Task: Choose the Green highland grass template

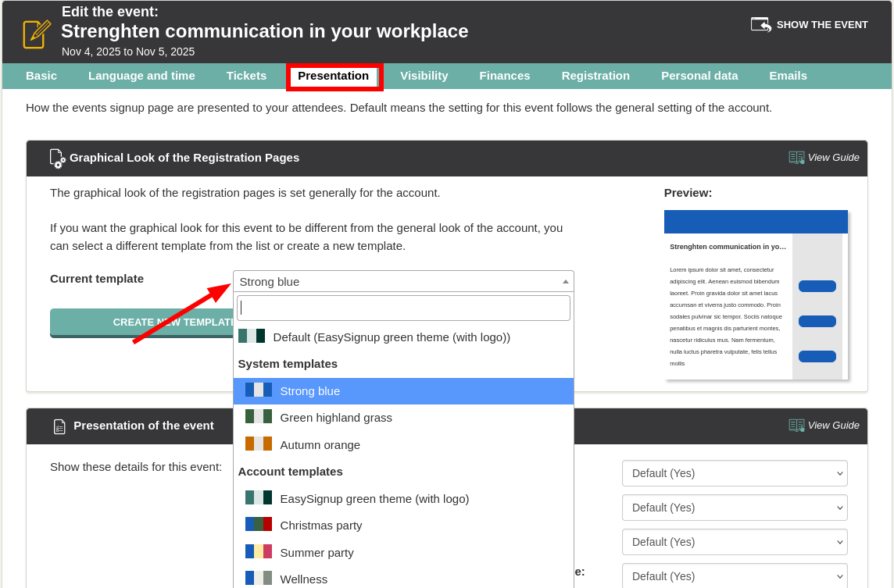Action: click(335, 418)
